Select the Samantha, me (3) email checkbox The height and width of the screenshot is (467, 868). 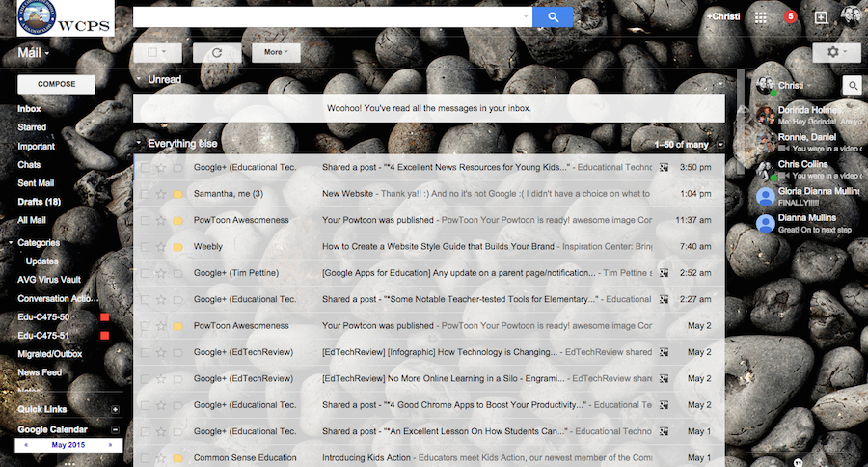click(x=145, y=194)
